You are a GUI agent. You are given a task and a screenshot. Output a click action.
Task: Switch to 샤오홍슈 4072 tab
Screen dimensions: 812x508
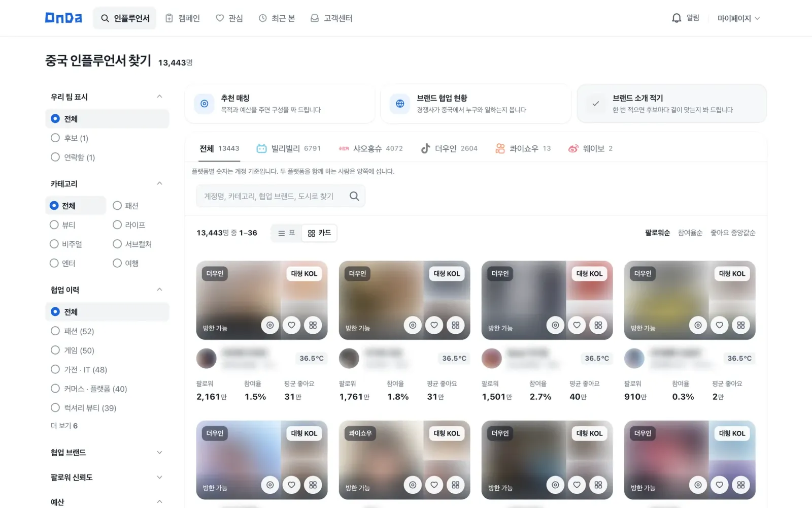[x=370, y=148]
